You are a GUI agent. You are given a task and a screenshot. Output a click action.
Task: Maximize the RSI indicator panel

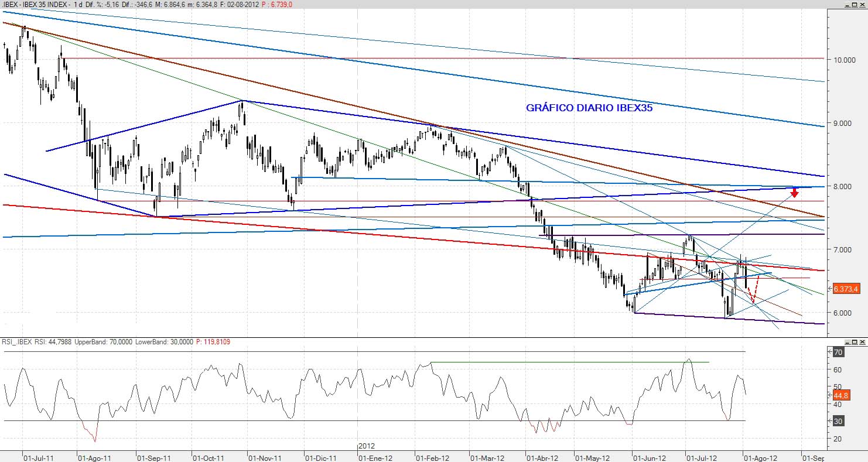coord(855,342)
